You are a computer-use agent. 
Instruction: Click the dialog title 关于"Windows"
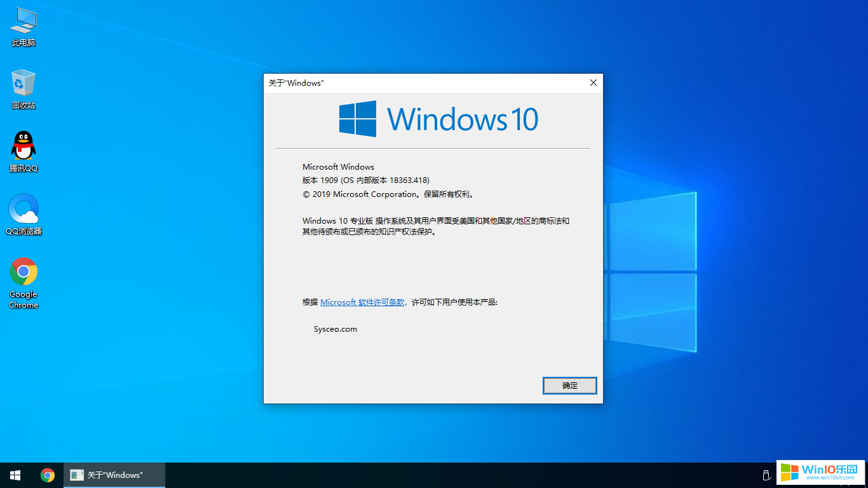tap(296, 83)
